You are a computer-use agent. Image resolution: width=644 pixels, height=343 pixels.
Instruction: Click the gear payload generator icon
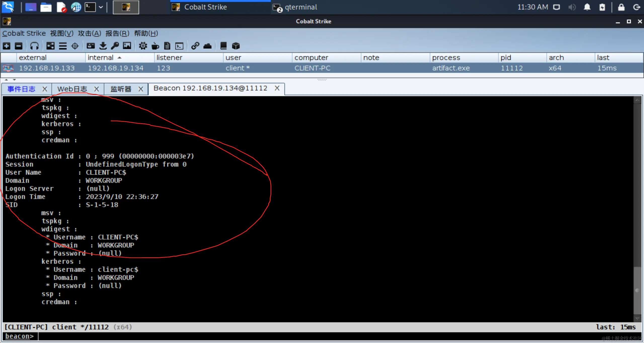click(x=143, y=46)
